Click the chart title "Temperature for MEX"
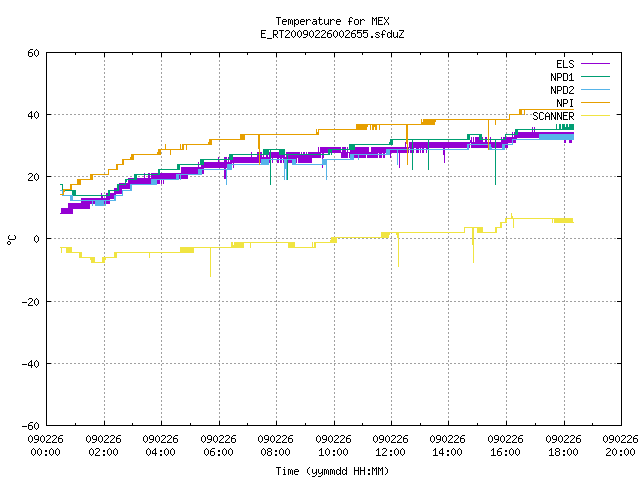 point(332,21)
